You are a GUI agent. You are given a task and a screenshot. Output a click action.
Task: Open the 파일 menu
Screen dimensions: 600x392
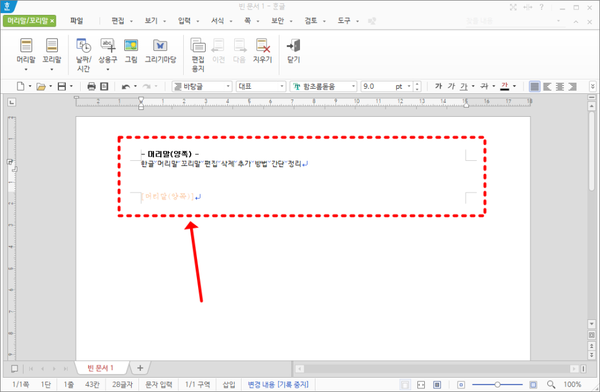pyautogui.click(x=77, y=21)
